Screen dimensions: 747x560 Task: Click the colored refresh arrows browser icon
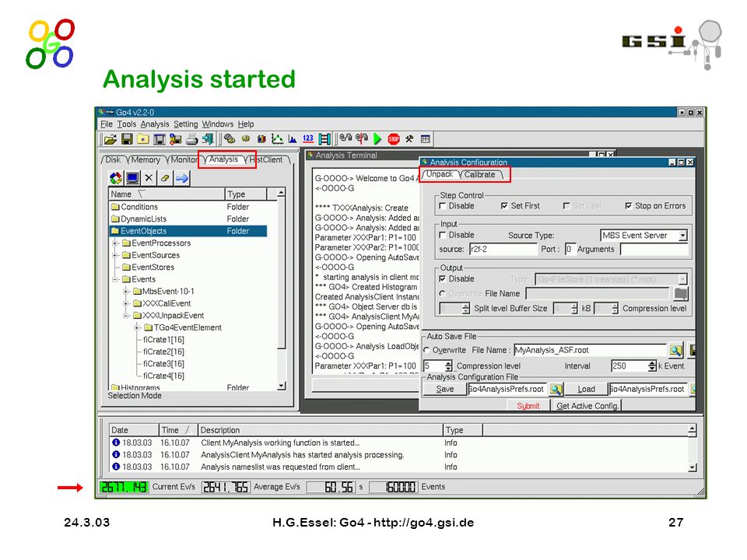point(116,178)
